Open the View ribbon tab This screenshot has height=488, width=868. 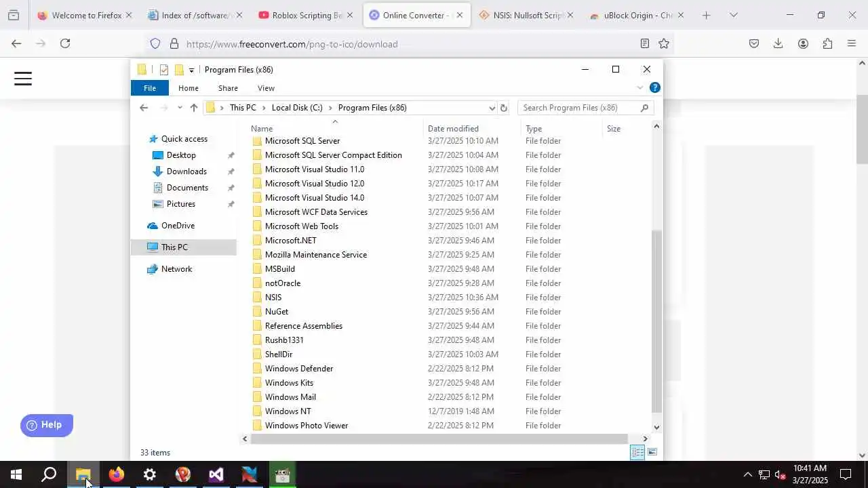[266, 88]
